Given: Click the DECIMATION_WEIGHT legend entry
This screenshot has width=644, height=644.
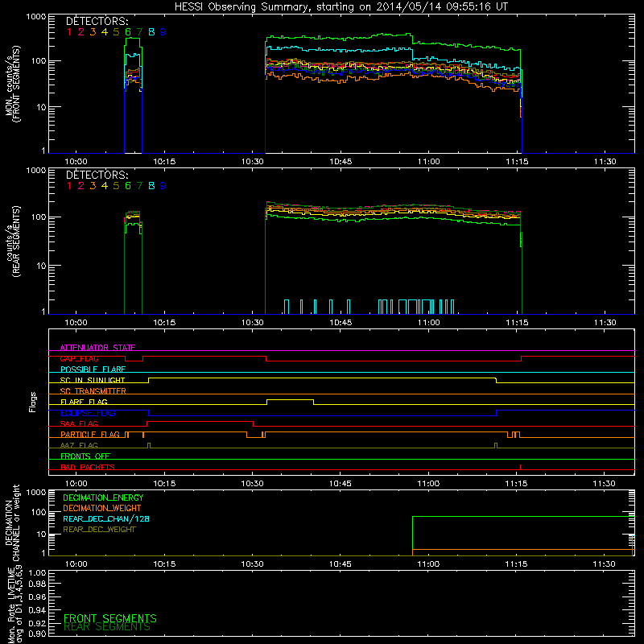Looking at the screenshot, I should coord(102,509).
